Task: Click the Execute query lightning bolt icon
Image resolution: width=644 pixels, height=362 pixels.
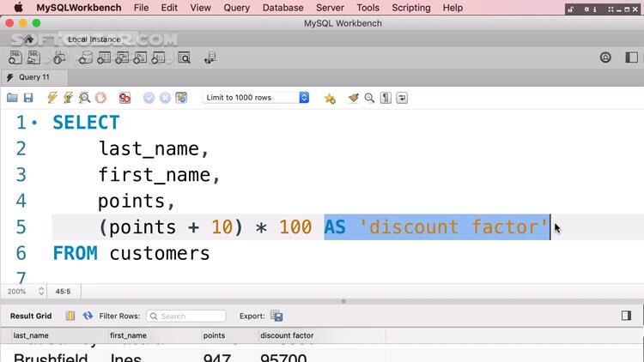Action: click(53, 98)
